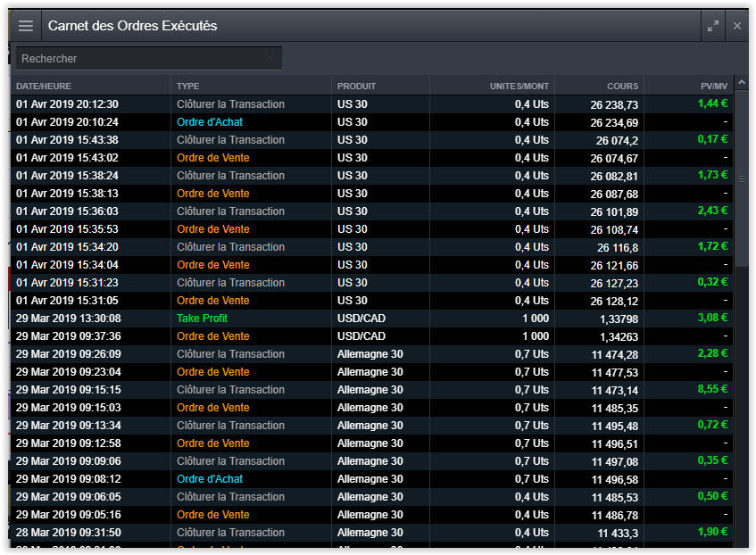The width and height of the screenshot is (756, 555).
Task: Click the 1,90 € profit value
Action: pos(712,532)
